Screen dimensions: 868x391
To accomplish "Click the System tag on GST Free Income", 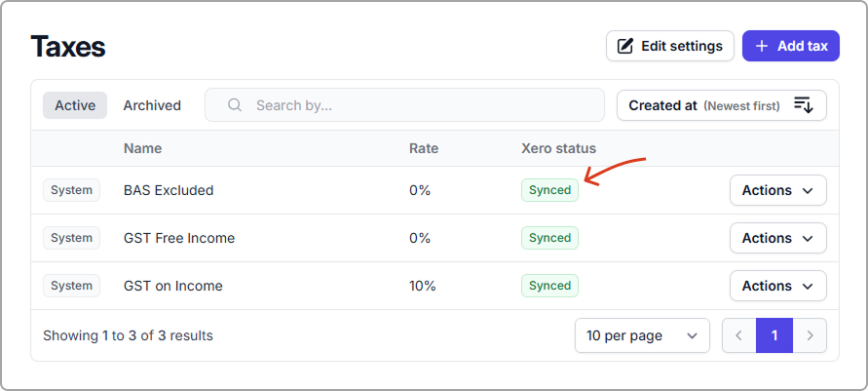I will click(x=71, y=238).
